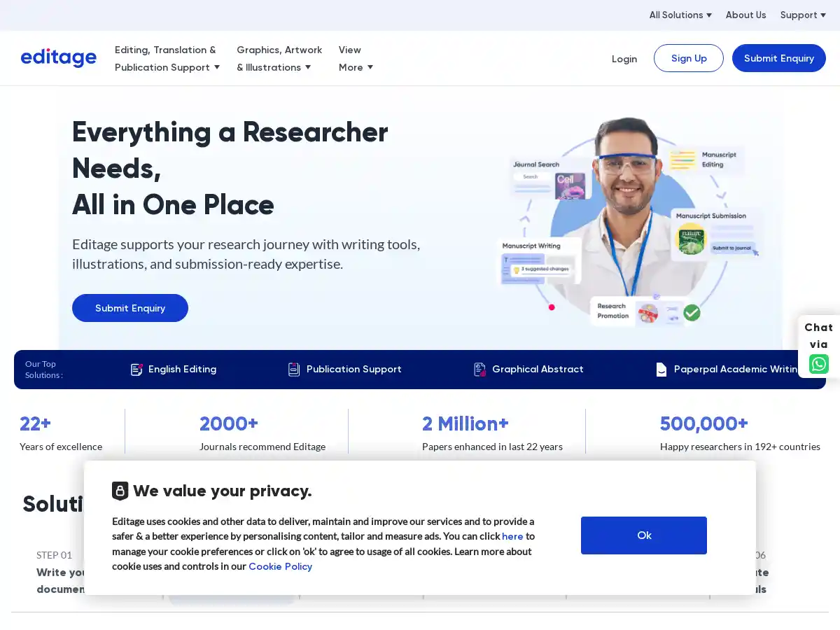Open WhatsApp chat icon

pos(818,364)
